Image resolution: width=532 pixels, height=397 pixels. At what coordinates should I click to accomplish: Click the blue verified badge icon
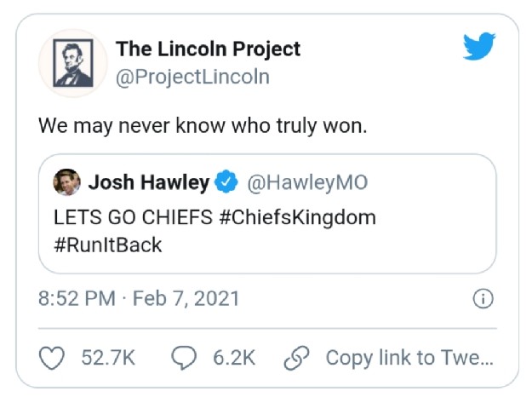pos(226,182)
